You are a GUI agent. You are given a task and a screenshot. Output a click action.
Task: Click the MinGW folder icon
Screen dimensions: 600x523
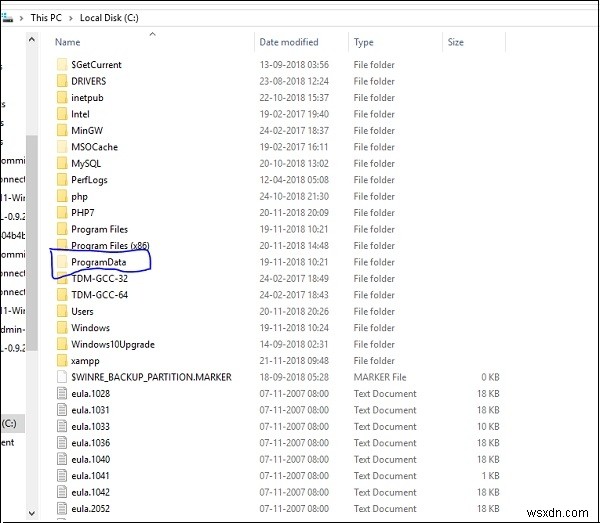(x=62, y=130)
